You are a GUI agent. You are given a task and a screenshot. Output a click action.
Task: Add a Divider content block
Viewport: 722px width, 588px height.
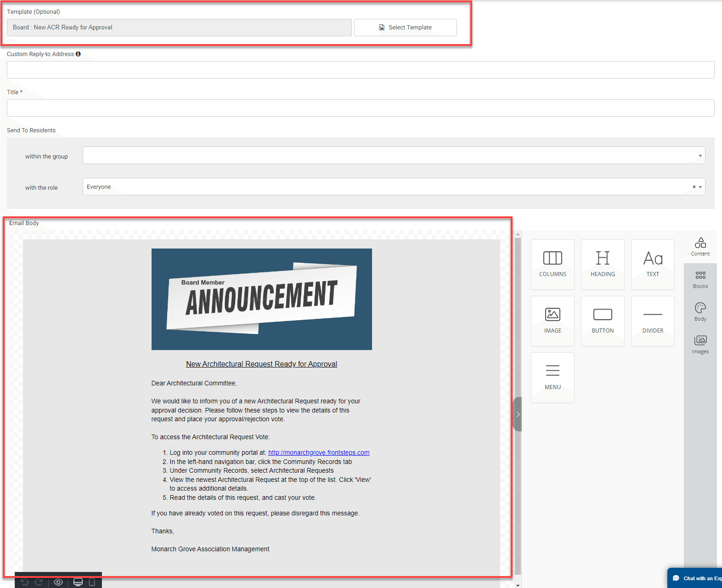tap(653, 321)
